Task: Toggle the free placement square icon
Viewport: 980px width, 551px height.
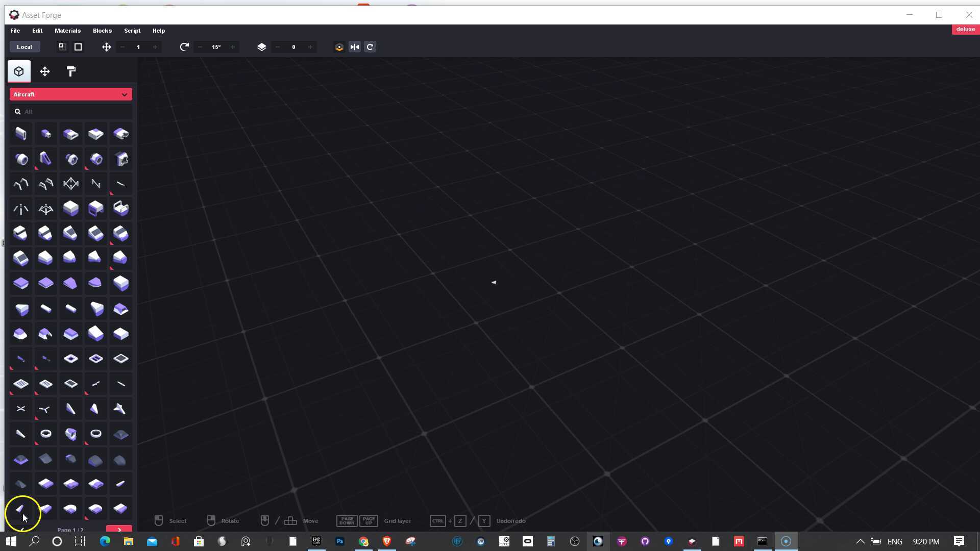Action: coord(78,46)
